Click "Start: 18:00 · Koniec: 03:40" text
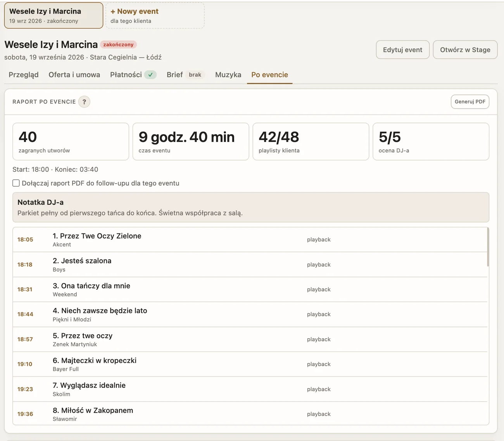504x441 pixels. 55,169
